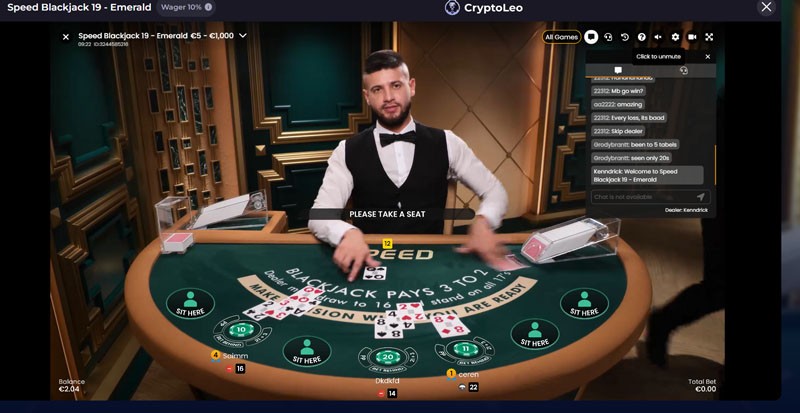Open video quality camera icon
800x413 pixels.
pos(692,37)
